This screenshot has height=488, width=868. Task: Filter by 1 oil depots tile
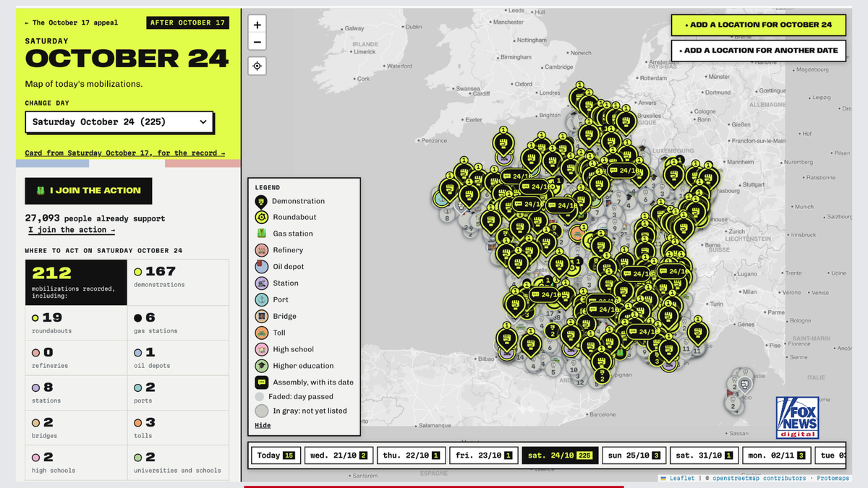click(178, 357)
